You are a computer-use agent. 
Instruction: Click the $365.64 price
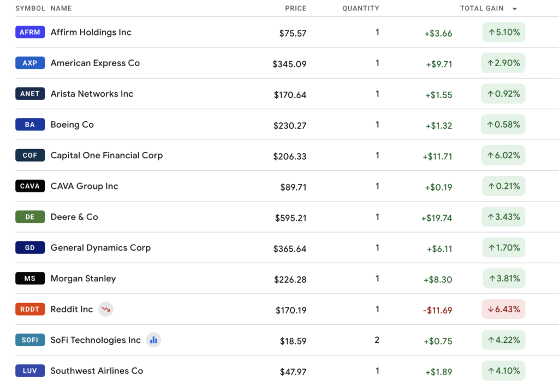[x=290, y=249]
